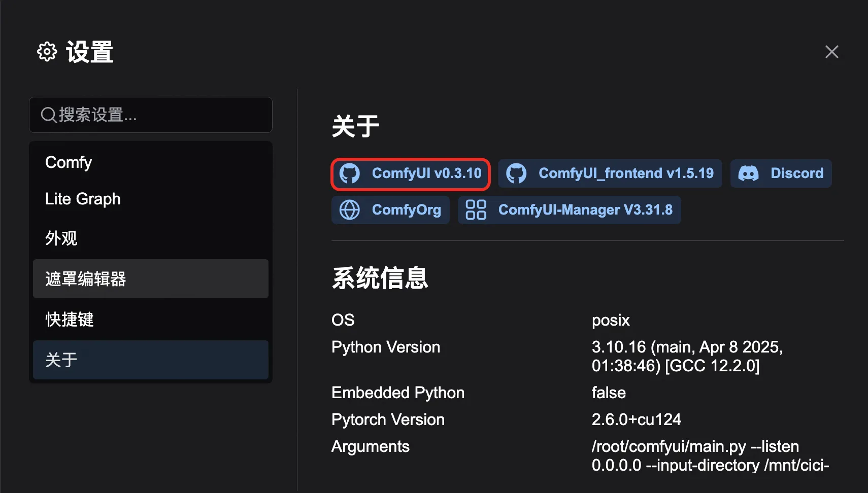Screen dimensions: 868x493
Task: Click the GitHub icon beside ComfyUI_frontend v1.5.19
Action: tap(516, 173)
